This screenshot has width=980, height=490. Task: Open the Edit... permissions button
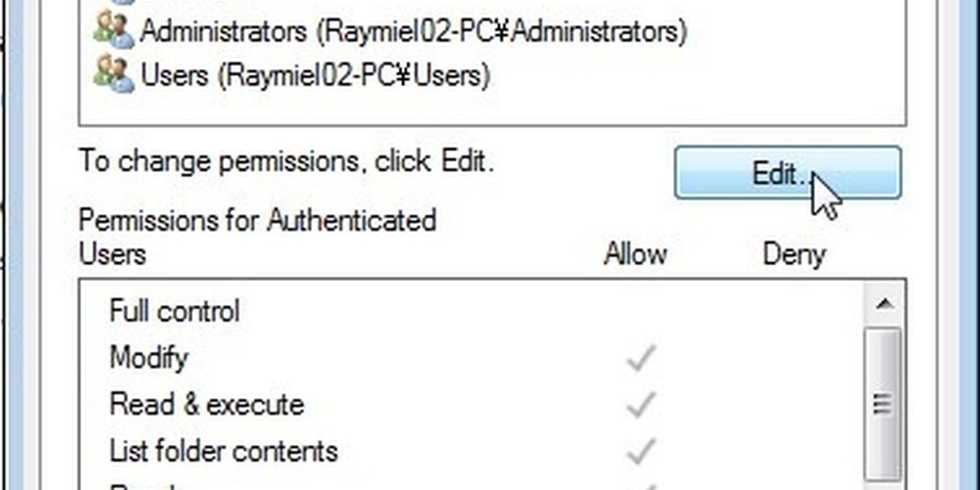point(788,173)
